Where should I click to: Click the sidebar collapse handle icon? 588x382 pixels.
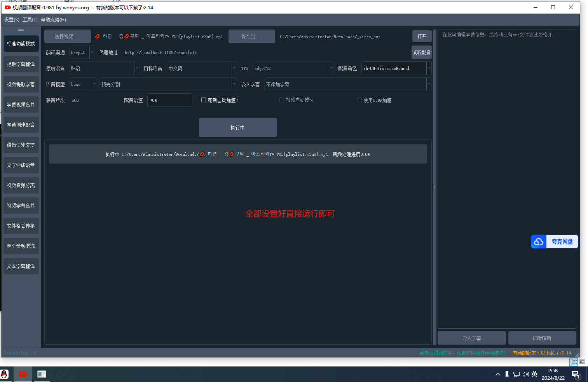(21, 30)
